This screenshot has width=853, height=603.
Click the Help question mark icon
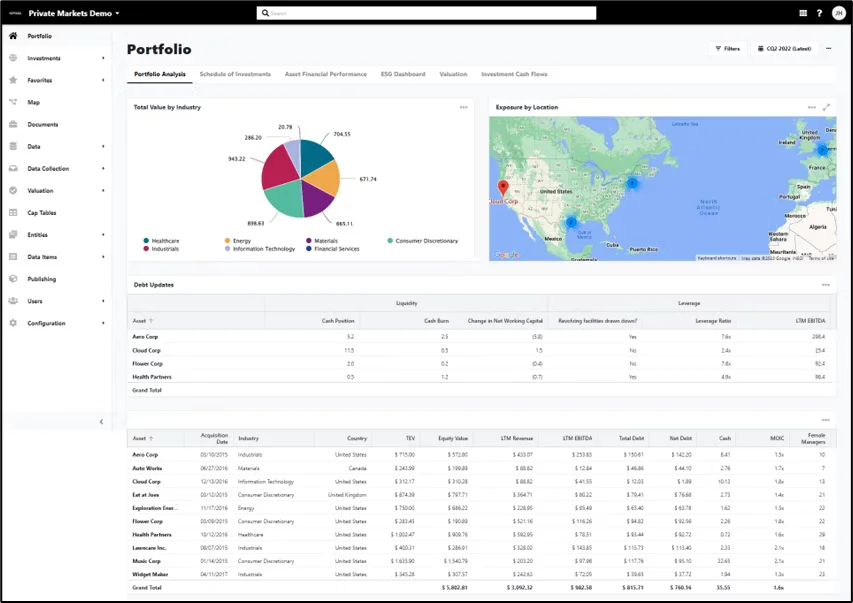point(820,12)
